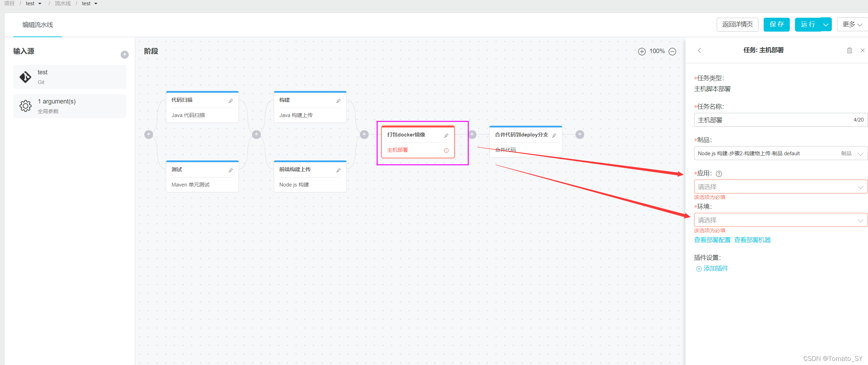This screenshot has height=365, width=868.
Task: Click 返回详情页 button
Action: tap(737, 24)
